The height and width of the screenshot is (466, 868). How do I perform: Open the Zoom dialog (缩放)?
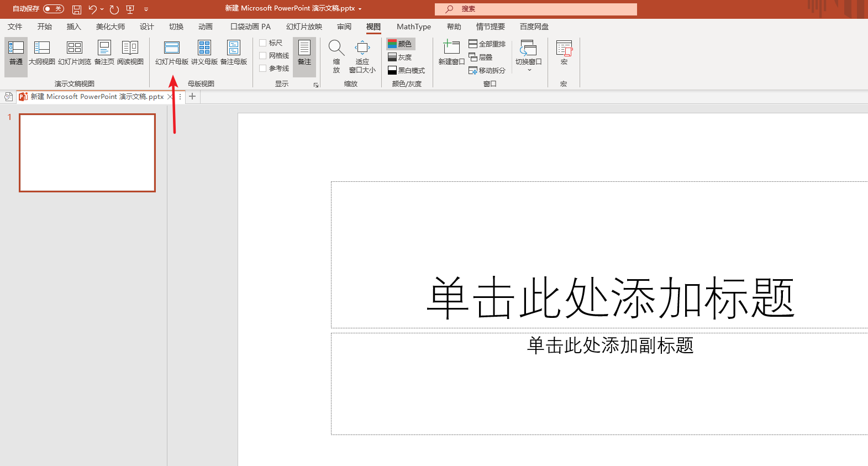pyautogui.click(x=336, y=56)
